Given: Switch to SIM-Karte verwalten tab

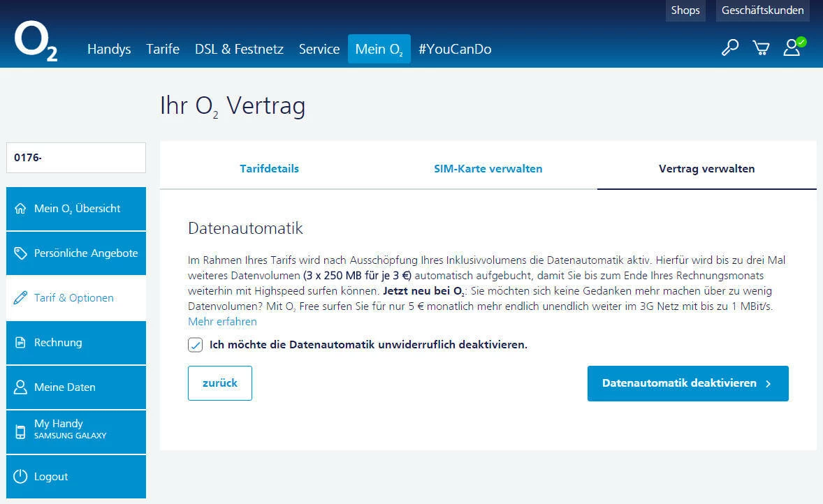Looking at the screenshot, I should (x=488, y=168).
